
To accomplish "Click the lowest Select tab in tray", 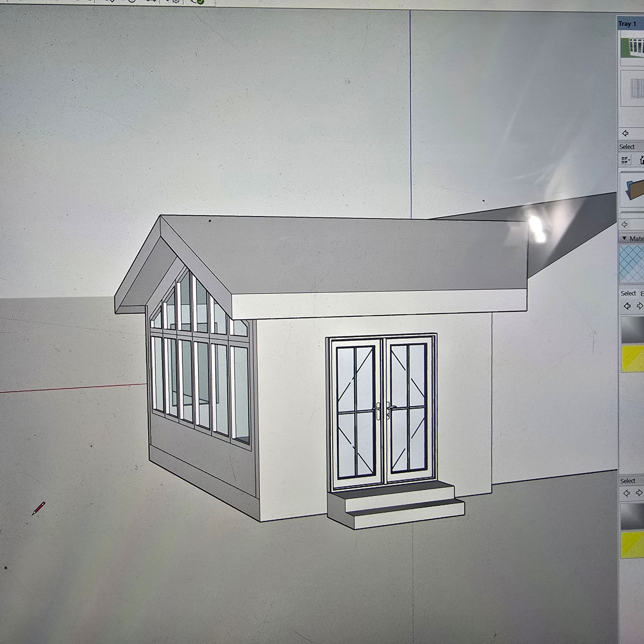I will pyautogui.click(x=627, y=481).
